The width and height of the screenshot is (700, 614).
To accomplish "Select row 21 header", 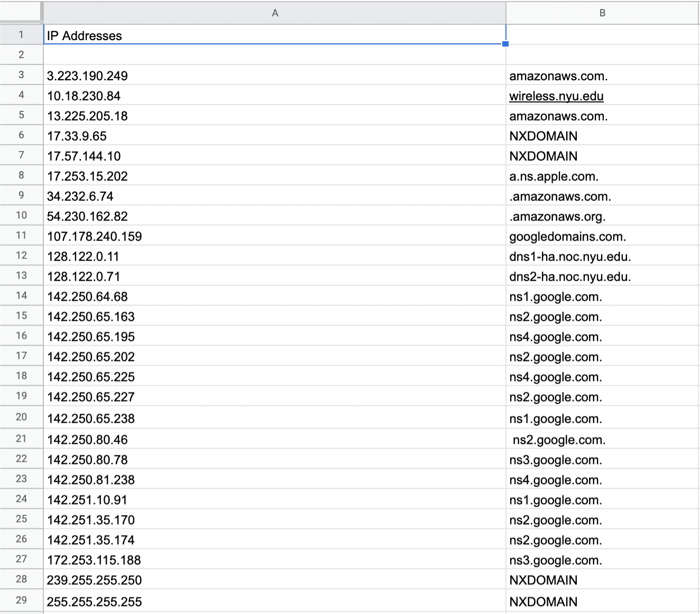I will click(x=21, y=439).
